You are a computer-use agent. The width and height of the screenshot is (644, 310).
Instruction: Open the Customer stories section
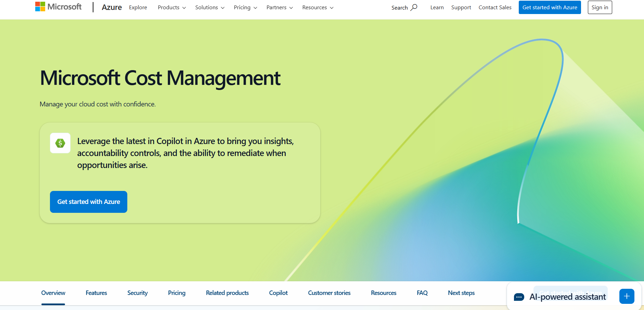329,293
